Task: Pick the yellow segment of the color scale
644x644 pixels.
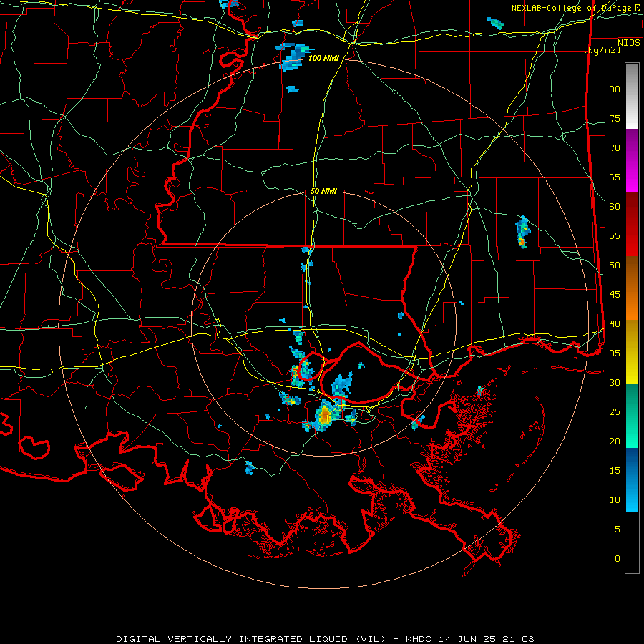Action: click(632, 352)
